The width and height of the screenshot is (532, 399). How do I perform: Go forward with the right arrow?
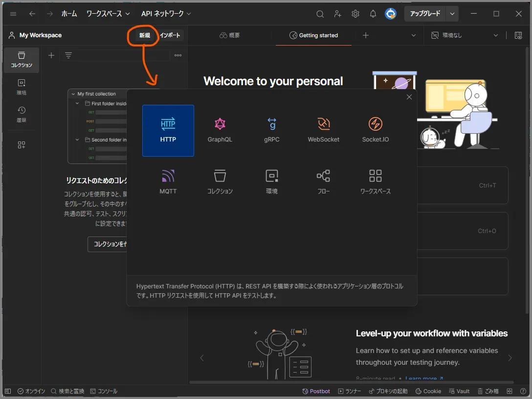coord(49,14)
